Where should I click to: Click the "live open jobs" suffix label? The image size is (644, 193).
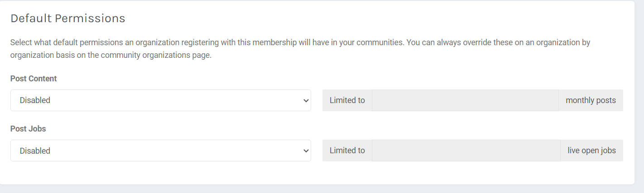click(x=591, y=151)
